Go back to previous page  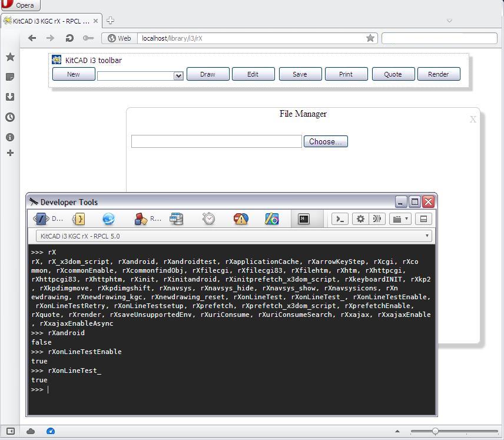point(32,38)
